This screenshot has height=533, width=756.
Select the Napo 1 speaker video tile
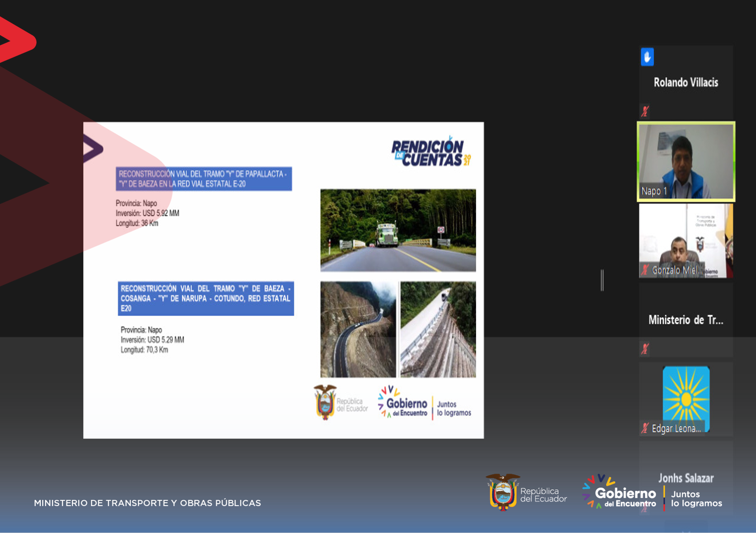[x=686, y=161]
